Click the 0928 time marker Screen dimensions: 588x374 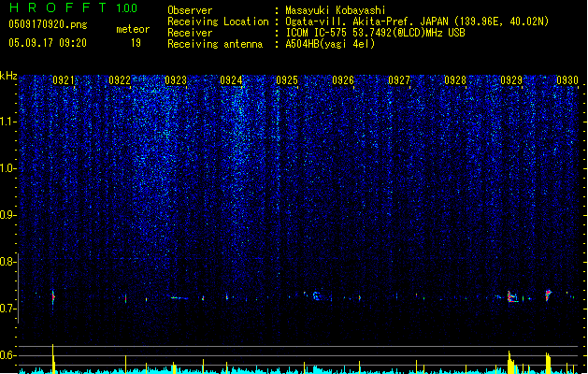coord(455,79)
